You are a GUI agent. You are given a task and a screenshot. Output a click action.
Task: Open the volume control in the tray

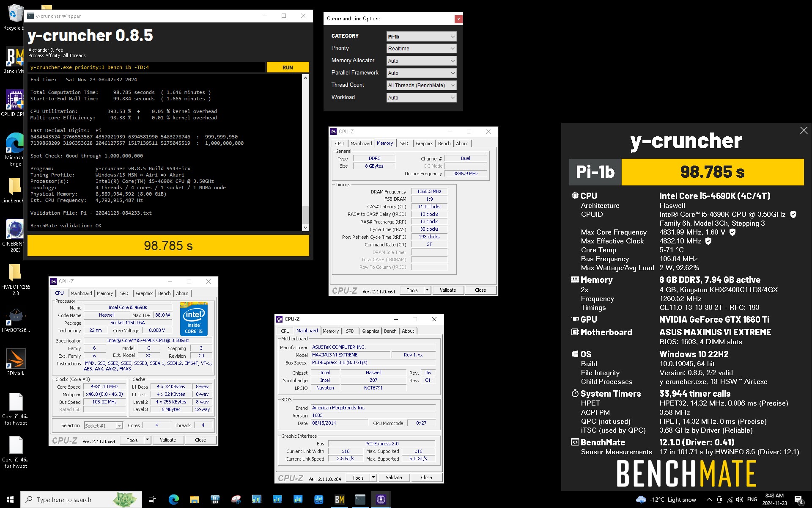coord(740,500)
